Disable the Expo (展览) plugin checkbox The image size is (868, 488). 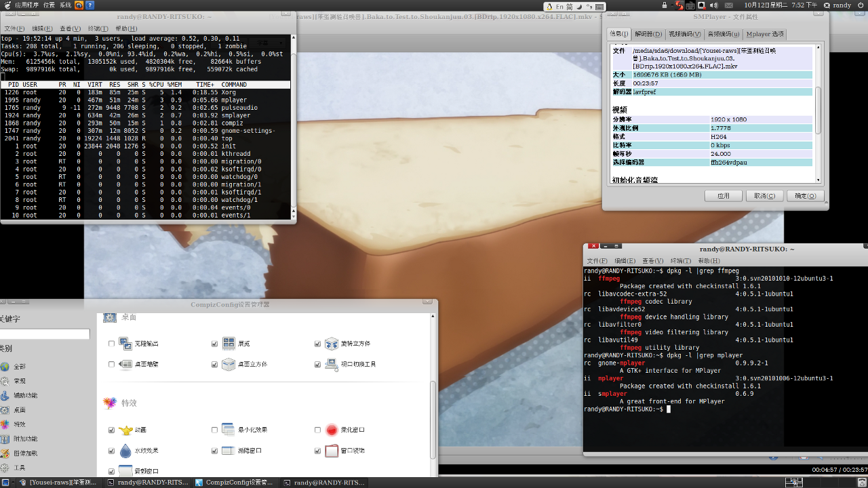point(215,344)
